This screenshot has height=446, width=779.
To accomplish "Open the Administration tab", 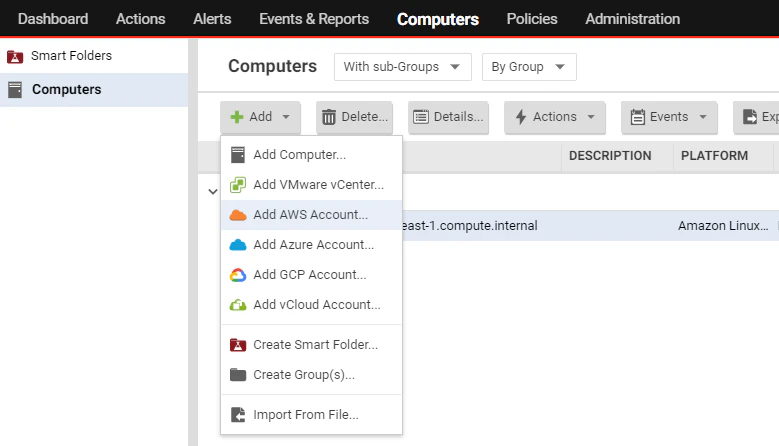I will pos(632,19).
